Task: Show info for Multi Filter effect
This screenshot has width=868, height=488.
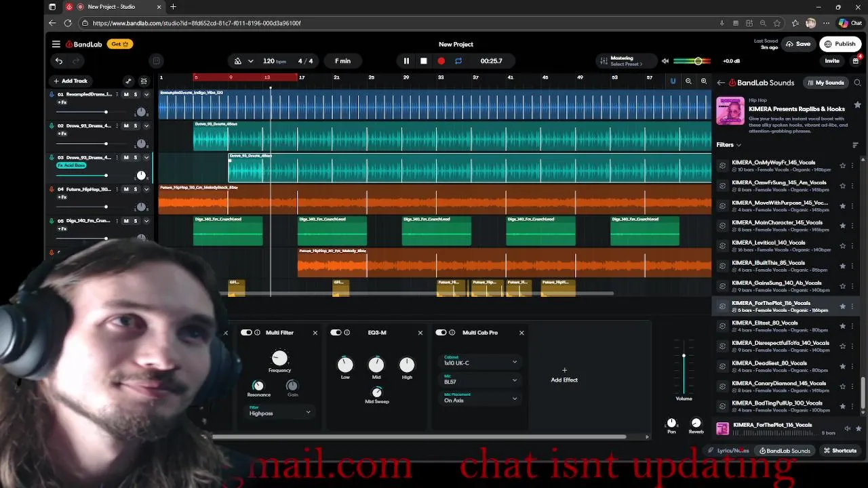Action: pyautogui.click(x=258, y=333)
